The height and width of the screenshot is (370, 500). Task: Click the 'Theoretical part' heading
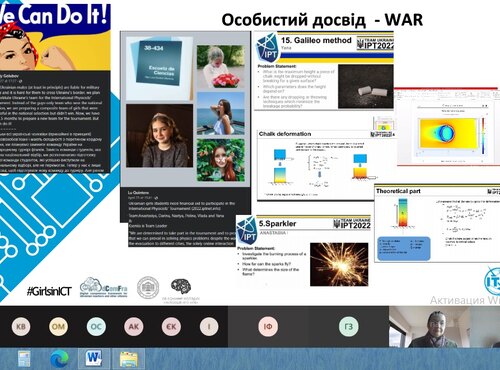(398, 191)
